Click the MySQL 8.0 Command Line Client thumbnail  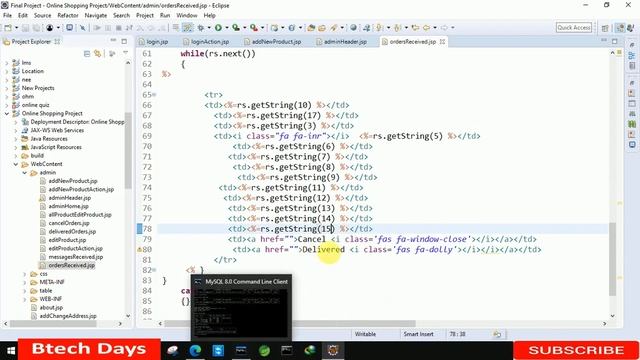point(241,307)
